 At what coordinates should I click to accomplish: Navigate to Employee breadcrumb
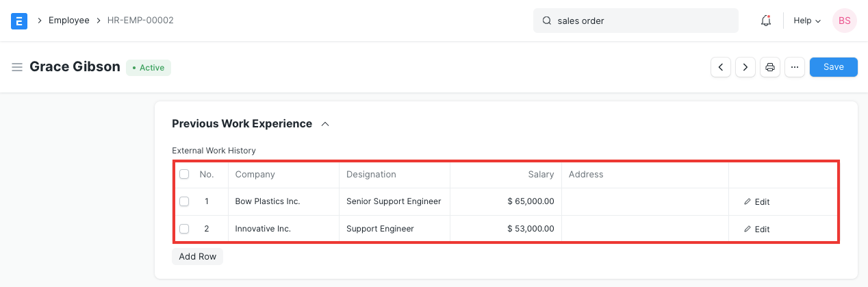click(x=68, y=21)
